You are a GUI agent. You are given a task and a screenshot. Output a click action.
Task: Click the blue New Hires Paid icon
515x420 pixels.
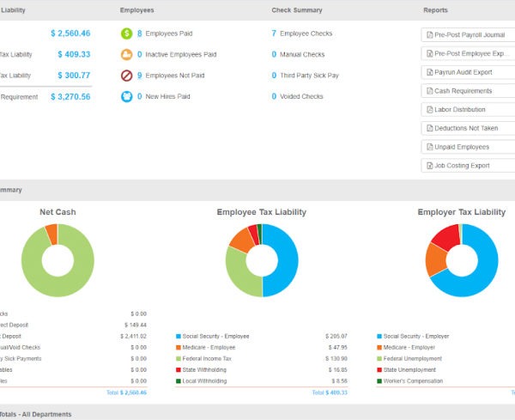pyautogui.click(x=126, y=96)
